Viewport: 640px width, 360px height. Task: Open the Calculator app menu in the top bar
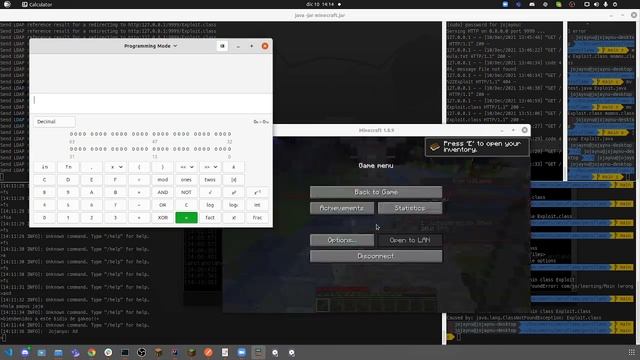pyautogui.click(x=37, y=4)
